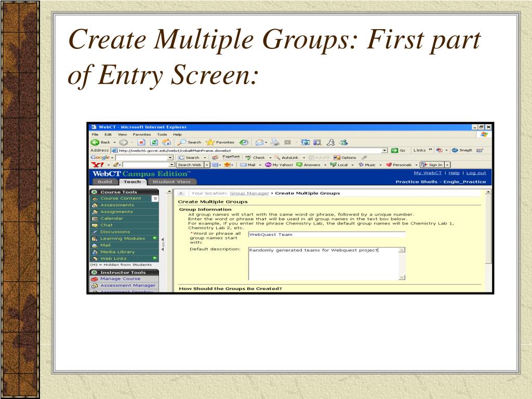Click the green Go arrow button
The image size is (532, 399).
(395, 150)
